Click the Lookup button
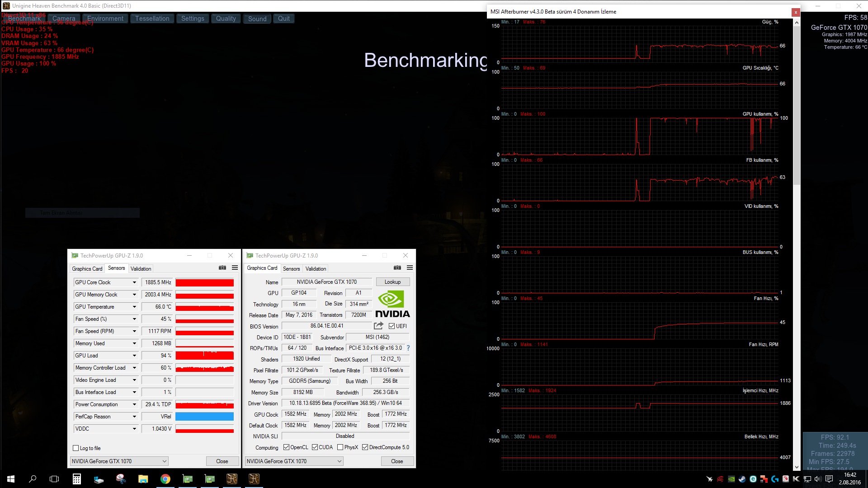Screen dimensions: 868x488 click(393, 282)
